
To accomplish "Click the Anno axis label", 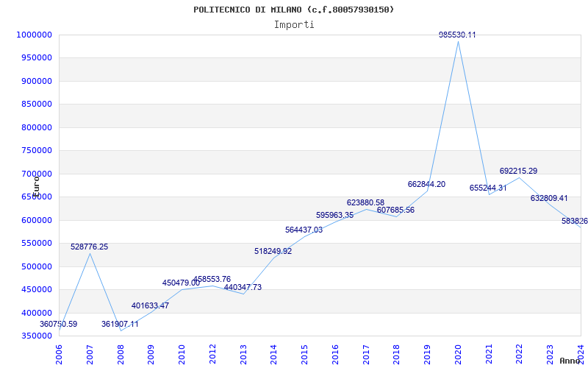I will (570, 361).
